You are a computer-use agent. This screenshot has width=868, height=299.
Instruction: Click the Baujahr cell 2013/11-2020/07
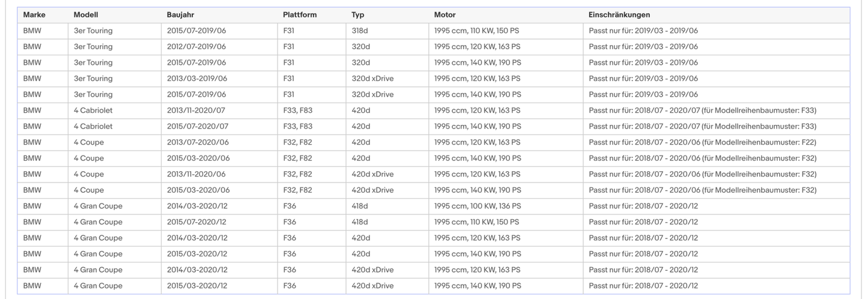click(x=196, y=110)
